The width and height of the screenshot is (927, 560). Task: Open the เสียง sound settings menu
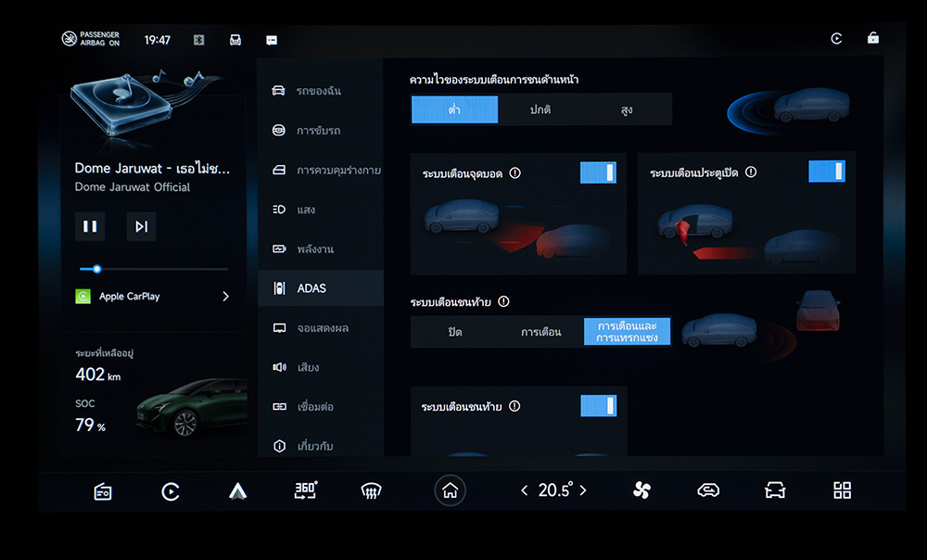pos(321,367)
